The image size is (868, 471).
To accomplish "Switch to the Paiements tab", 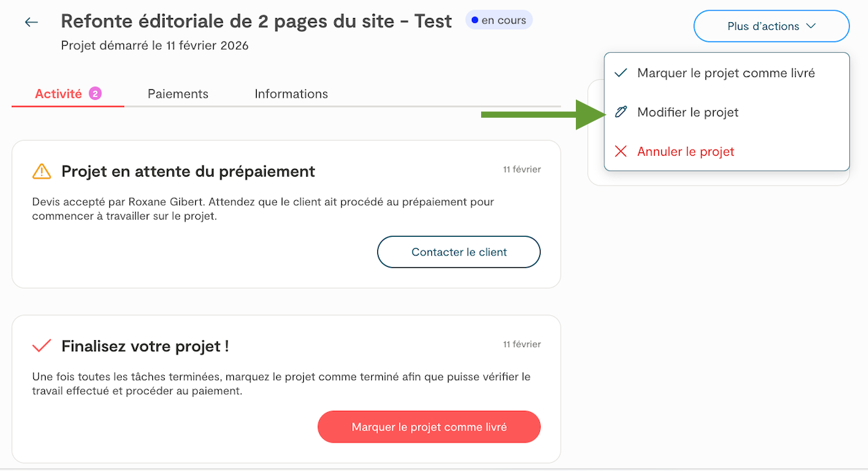I will pyautogui.click(x=178, y=94).
